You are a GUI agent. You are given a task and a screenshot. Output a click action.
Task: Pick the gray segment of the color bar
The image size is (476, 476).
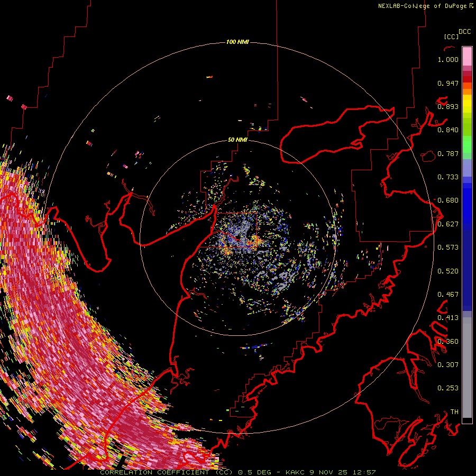(x=467, y=368)
